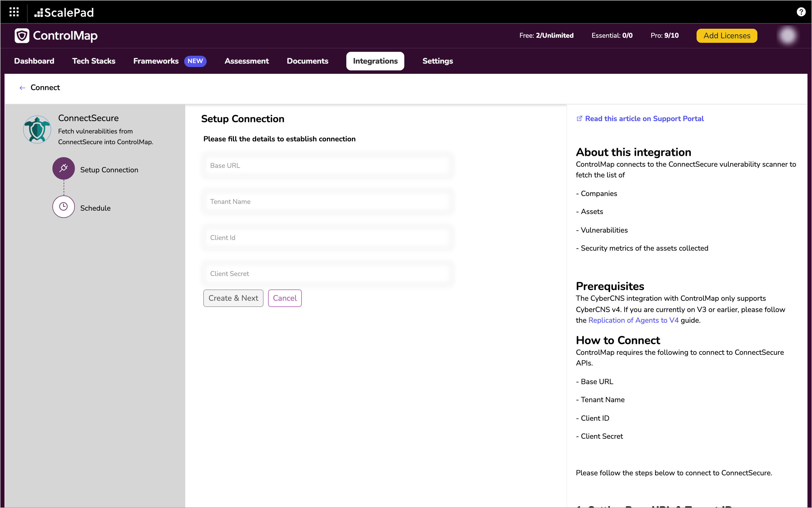Click the ControlMap shield logo

[22, 35]
